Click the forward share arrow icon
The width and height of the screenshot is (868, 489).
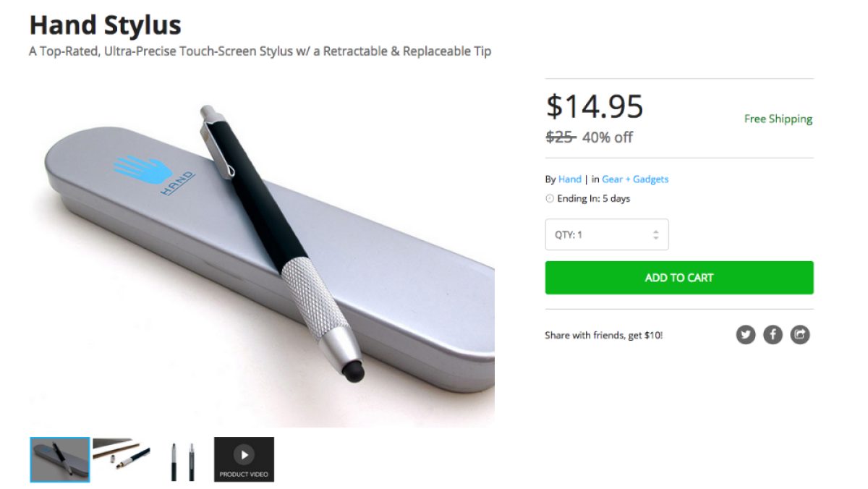pyautogui.click(x=800, y=335)
